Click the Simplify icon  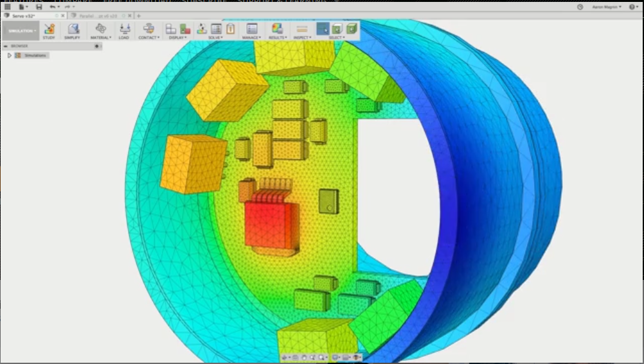tap(73, 29)
